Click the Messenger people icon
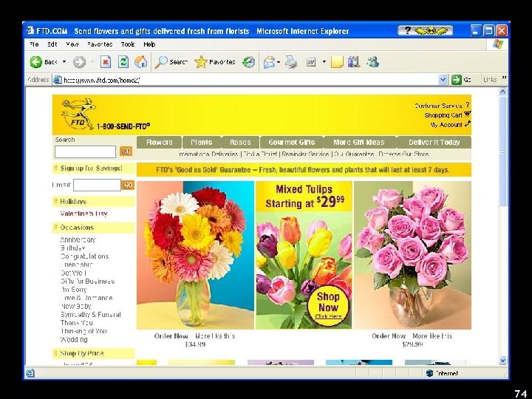This screenshot has height=399, width=532. coord(372,62)
